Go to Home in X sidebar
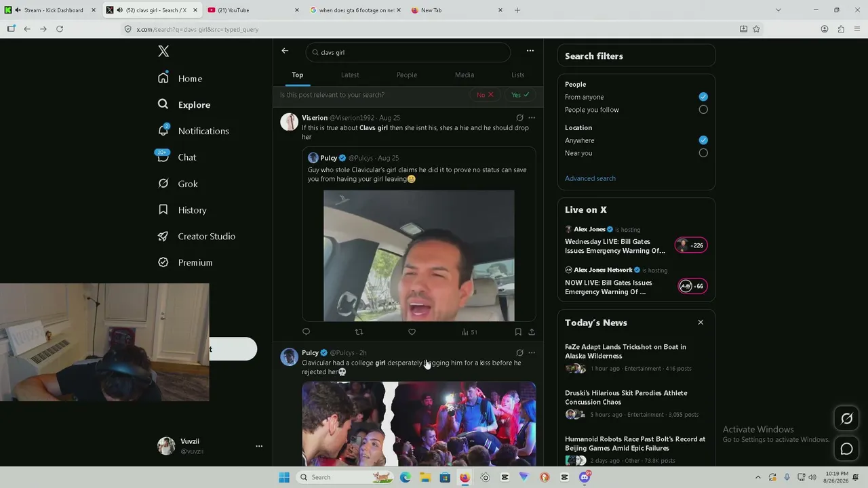Screen dimensions: 868x488 [180, 79]
